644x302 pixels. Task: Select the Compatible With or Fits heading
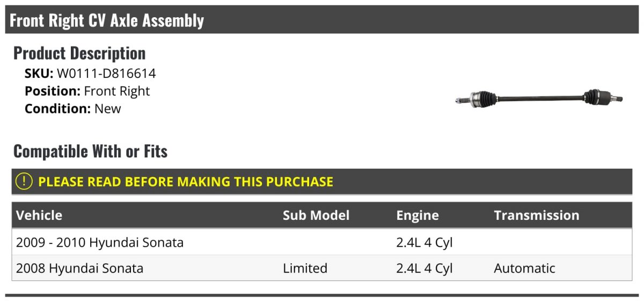pyautogui.click(x=90, y=152)
